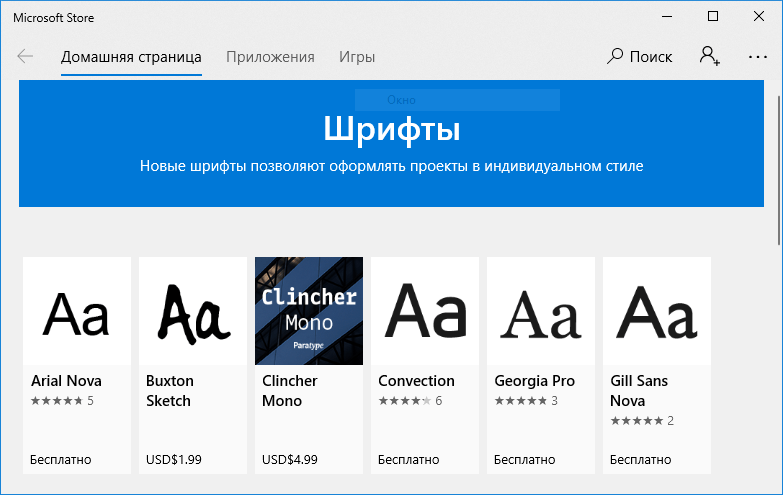Click the Convection title
The width and height of the screenshot is (783, 495).
[416, 381]
